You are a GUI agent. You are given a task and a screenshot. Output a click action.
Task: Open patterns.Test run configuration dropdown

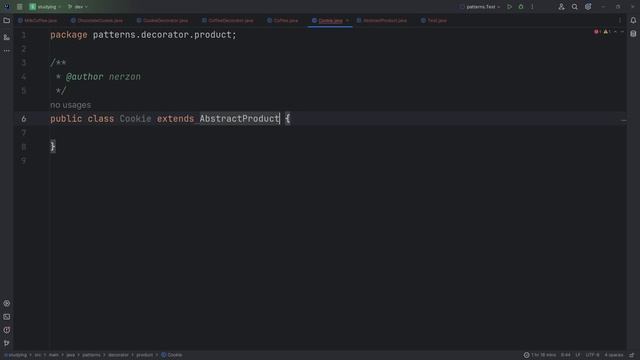pos(480,7)
